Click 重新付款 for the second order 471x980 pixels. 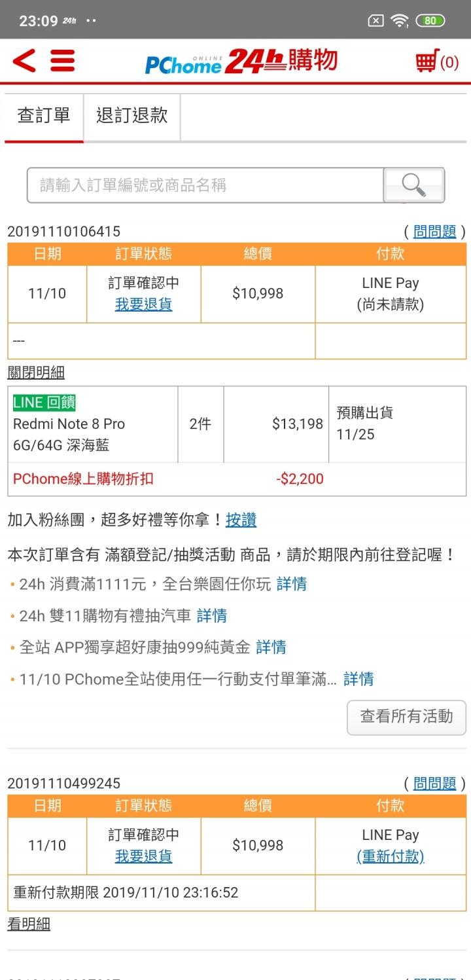(391, 856)
